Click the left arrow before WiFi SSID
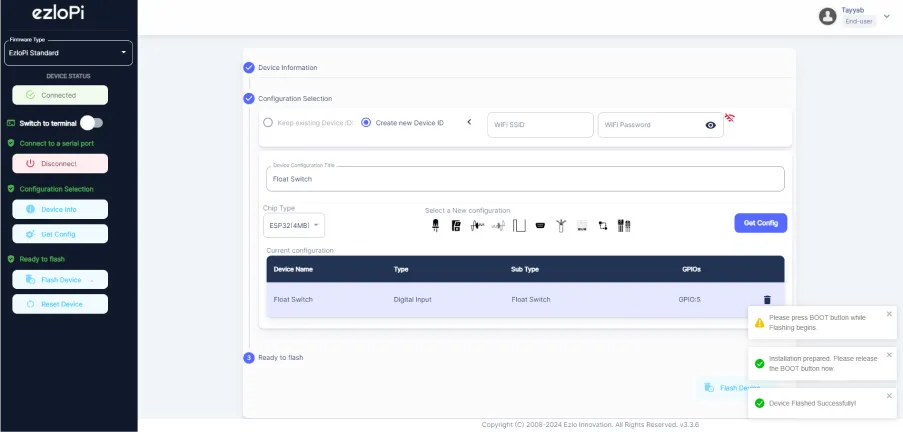The width and height of the screenshot is (903, 432). tap(469, 122)
